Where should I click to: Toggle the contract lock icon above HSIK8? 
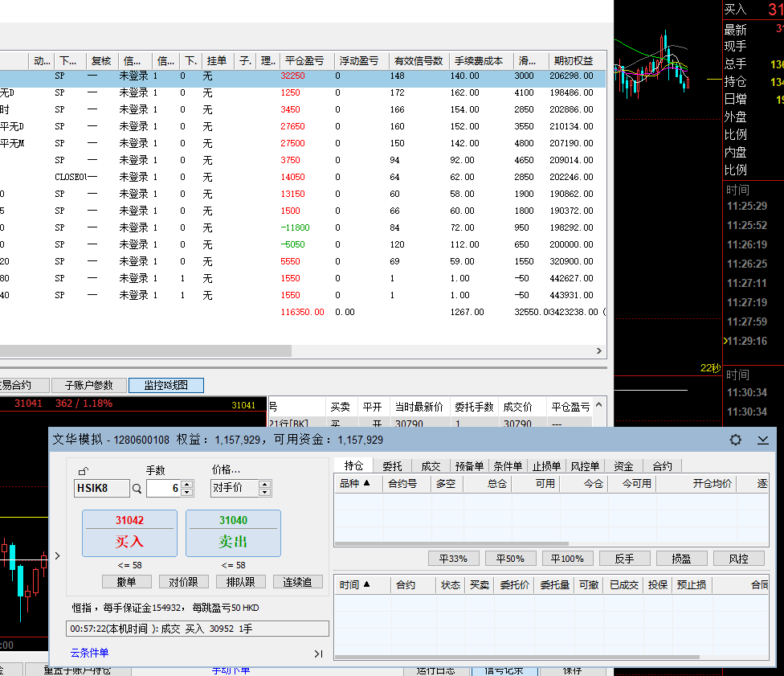point(83,471)
